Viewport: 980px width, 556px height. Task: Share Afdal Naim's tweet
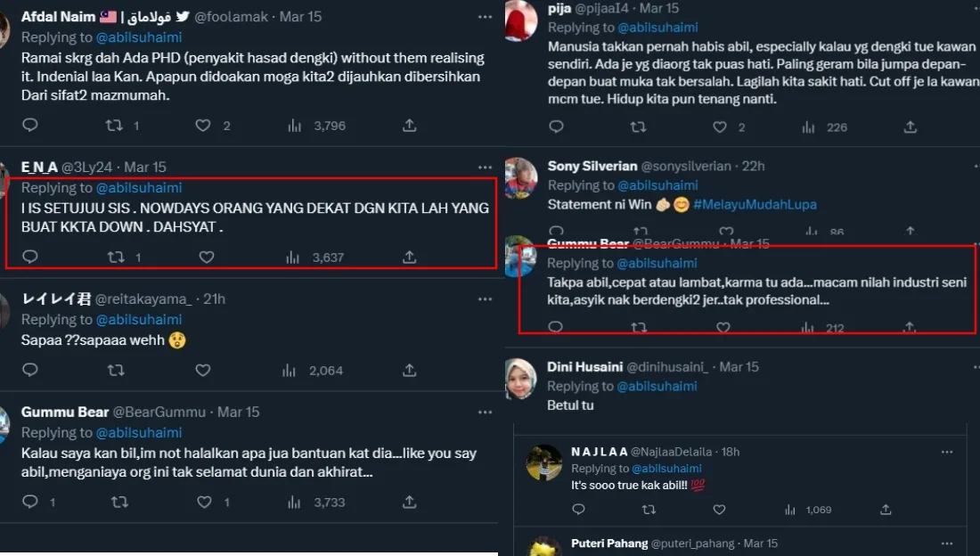410,126
